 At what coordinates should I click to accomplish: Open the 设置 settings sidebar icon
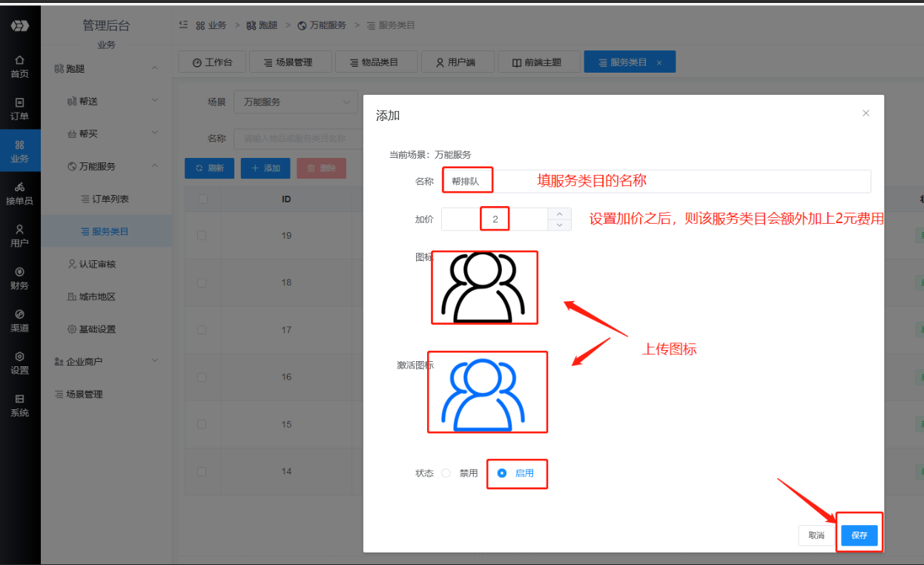click(20, 362)
